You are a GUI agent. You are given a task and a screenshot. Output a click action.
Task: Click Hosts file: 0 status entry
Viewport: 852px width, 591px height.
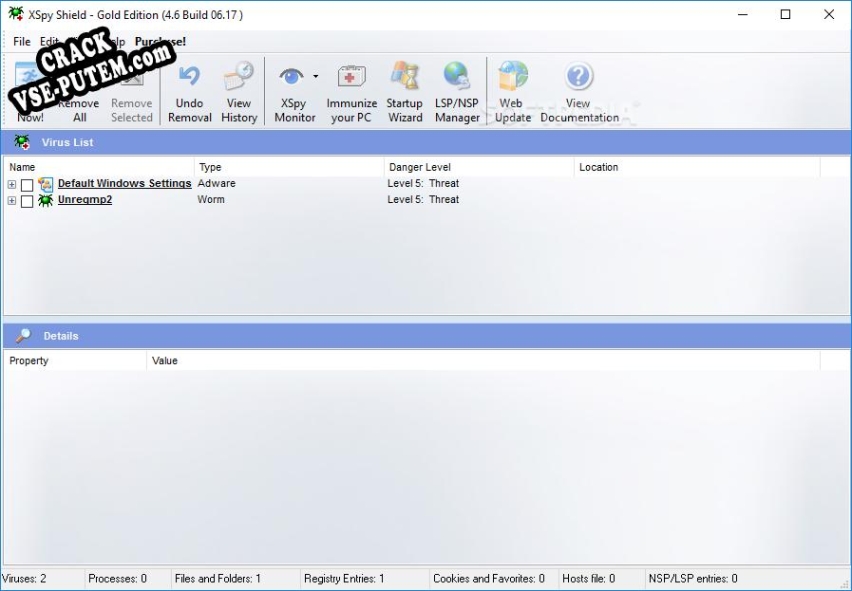coord(588,579)
